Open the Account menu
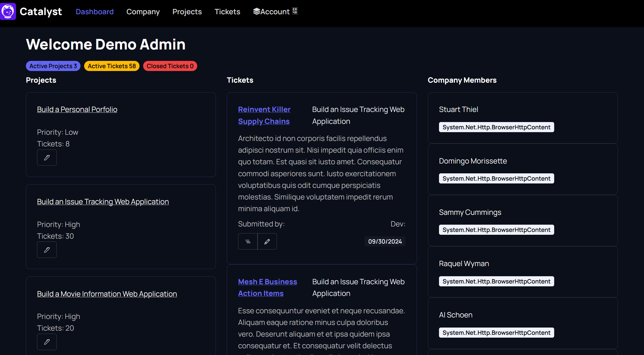The image size is (644, 355). (x=275, y=12)
